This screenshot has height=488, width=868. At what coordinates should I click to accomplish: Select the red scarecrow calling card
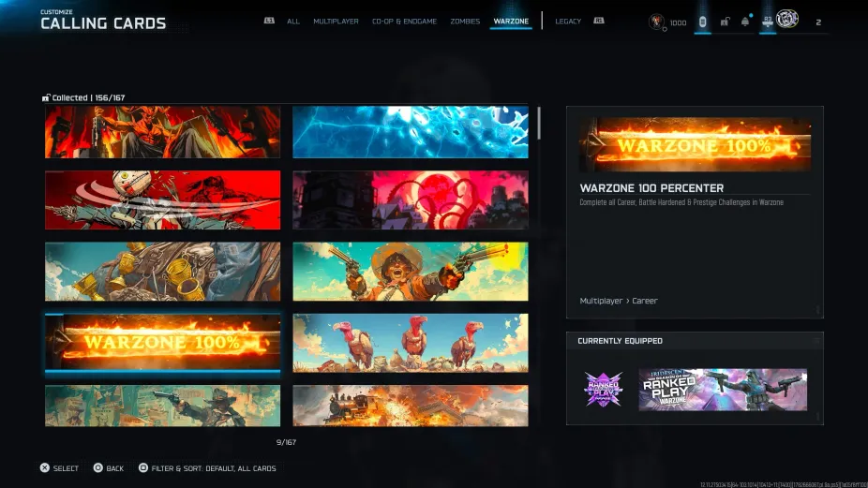tap(163, 200)
